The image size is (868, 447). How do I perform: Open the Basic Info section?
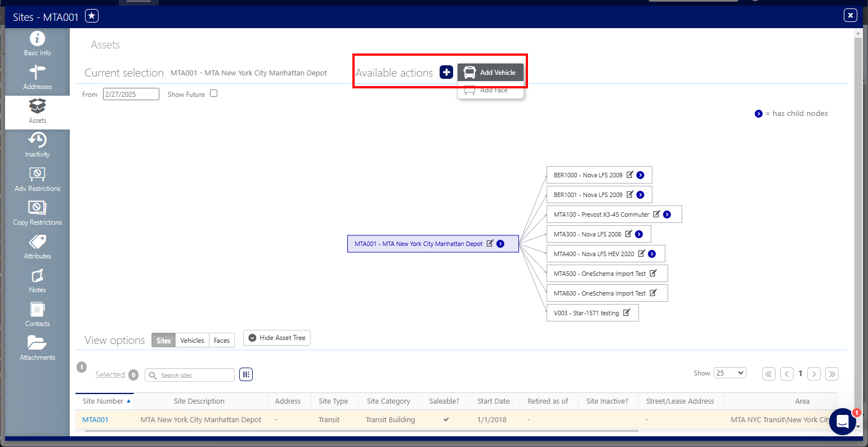tap(37, 44)
